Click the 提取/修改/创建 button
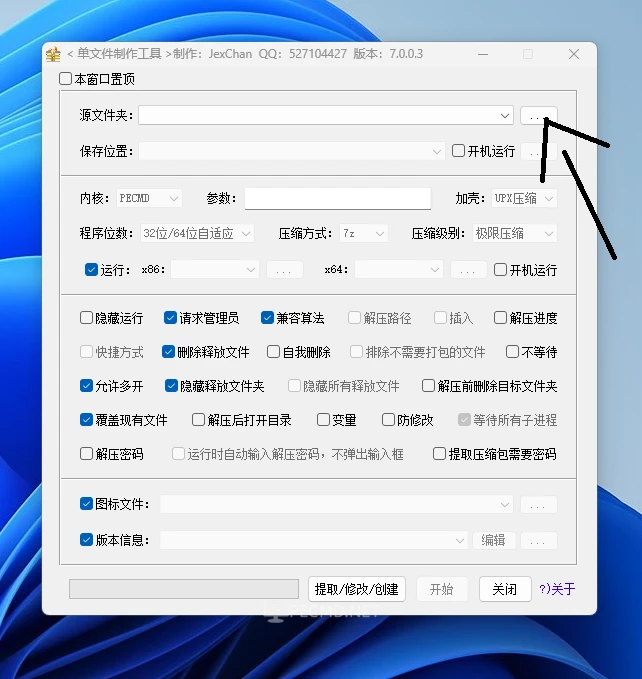Screen dimensions: 642x679 coord(357,589)
